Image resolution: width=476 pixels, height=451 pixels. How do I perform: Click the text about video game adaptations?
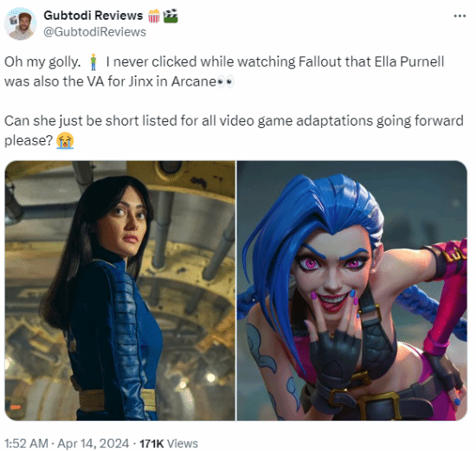pos(234,131)
